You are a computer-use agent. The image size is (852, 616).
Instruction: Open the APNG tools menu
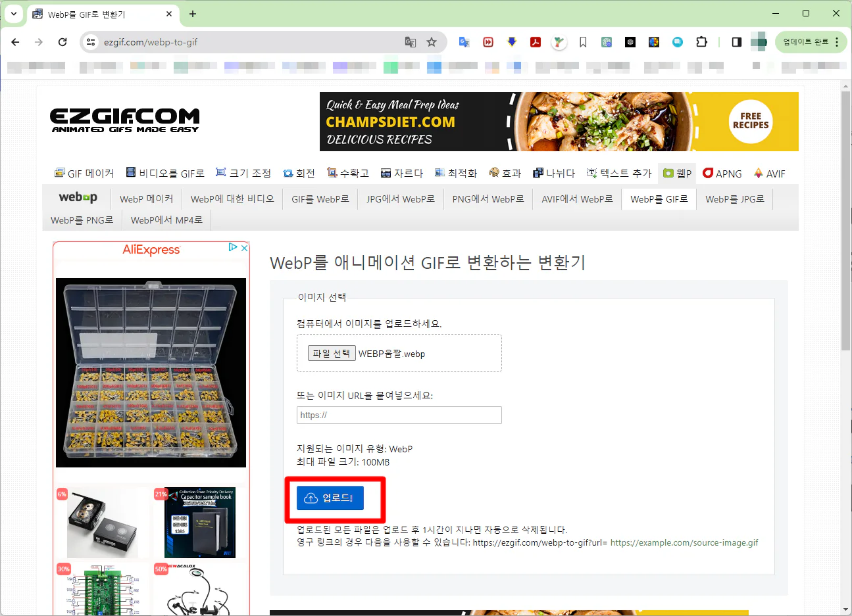coord(722,174)
